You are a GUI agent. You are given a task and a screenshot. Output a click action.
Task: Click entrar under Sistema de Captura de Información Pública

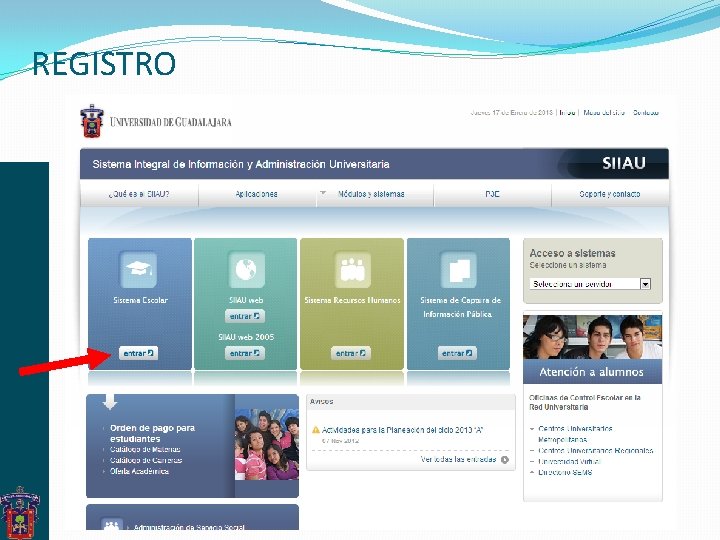coord(457,353)
